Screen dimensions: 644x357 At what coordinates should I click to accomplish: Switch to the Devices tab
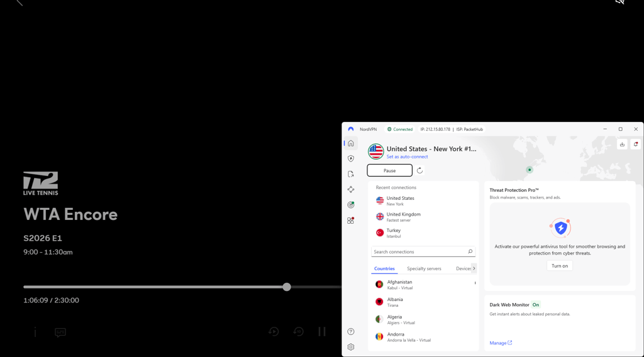pyautogui.click(x=464, y=268)
